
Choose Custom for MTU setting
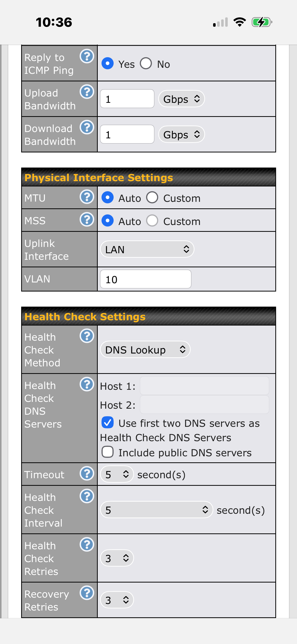point(152,198)
